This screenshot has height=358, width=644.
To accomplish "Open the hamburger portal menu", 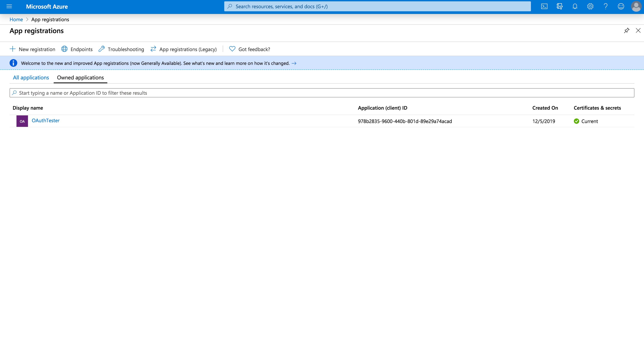I will click(x=9, y=7).
